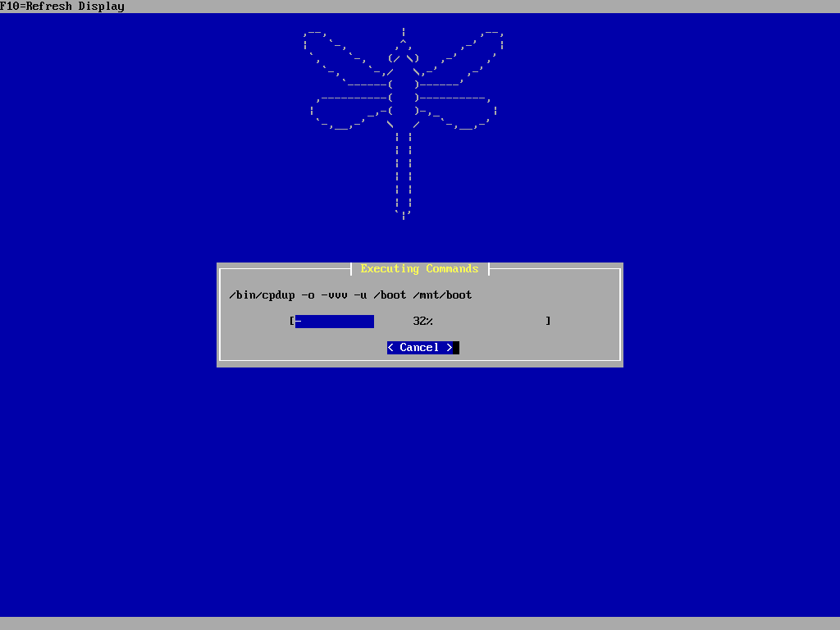
Task: Click the 32% progress percentage text
Action: tap(422, 322)
